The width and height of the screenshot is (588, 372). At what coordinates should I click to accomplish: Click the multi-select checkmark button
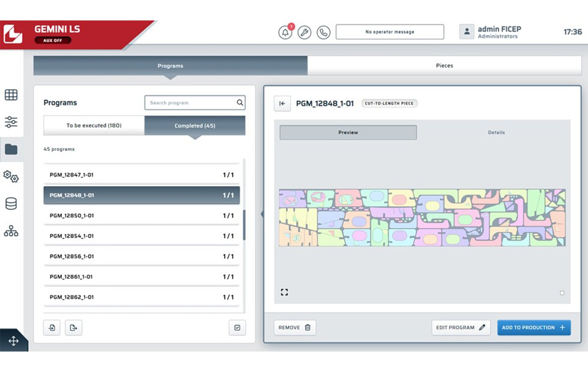(237, 327)
